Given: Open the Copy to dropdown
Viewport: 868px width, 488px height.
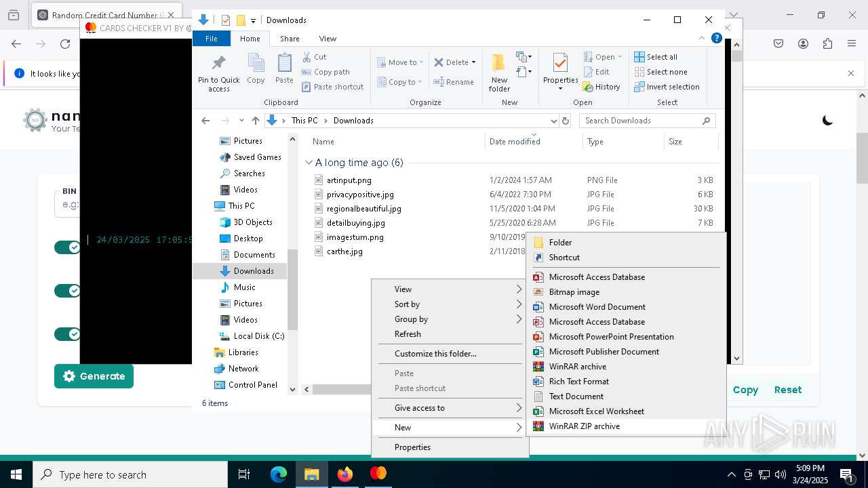Looking at the screenshot, I should (400, 82).
